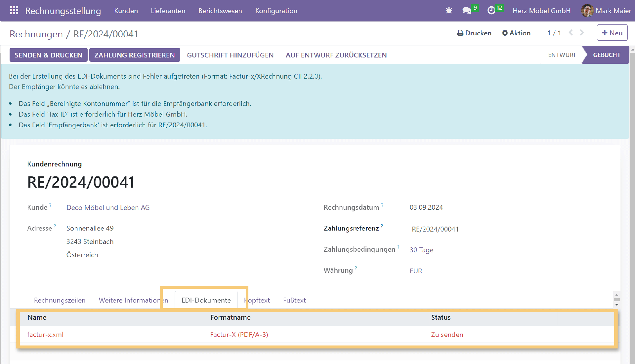Click Auf Entwurf zurücksetzen button
The image size is (635, 364).
pyautogui.click(x=336, y=55)
